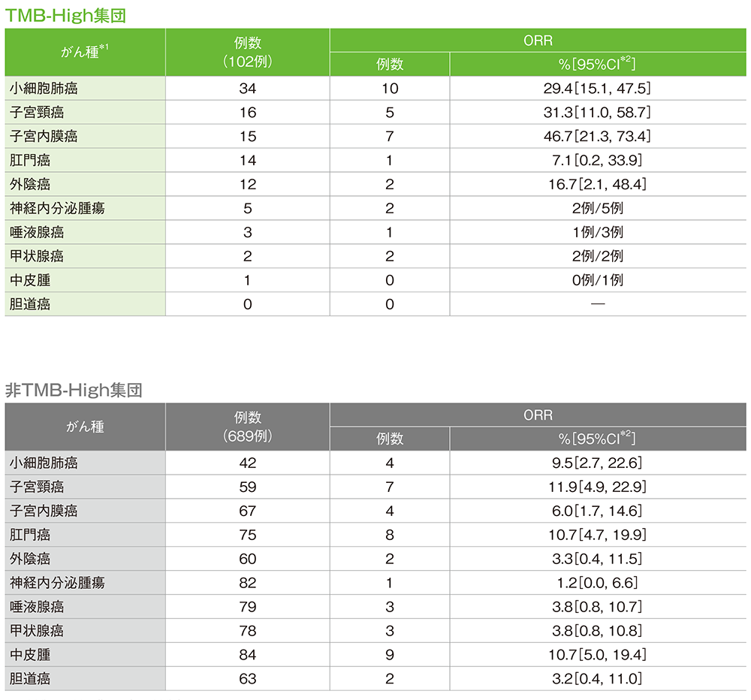Select 中皮腫 label in the gray table
The width and height of the screenshot is (751, 700).
30,655
